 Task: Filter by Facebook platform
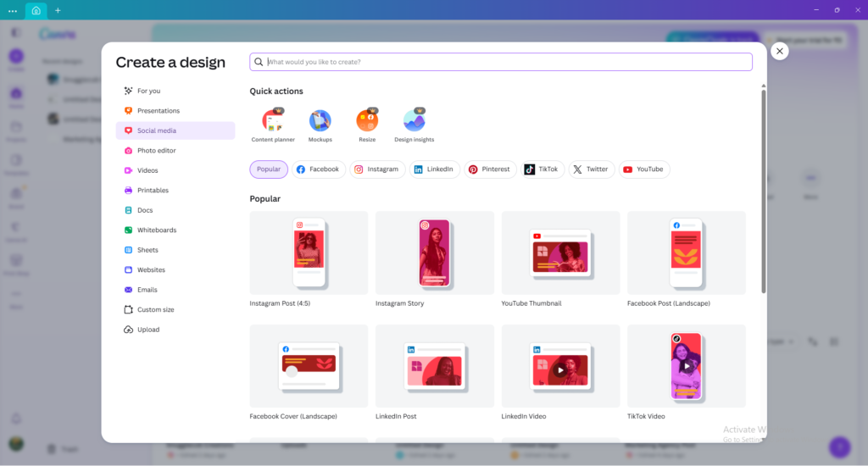[319, 169]
